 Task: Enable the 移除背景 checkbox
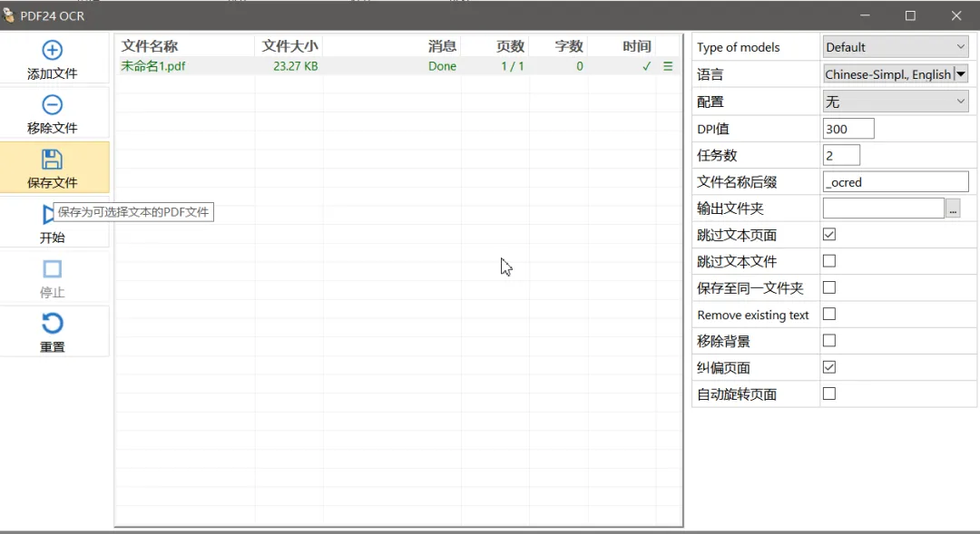coord(829,340)
